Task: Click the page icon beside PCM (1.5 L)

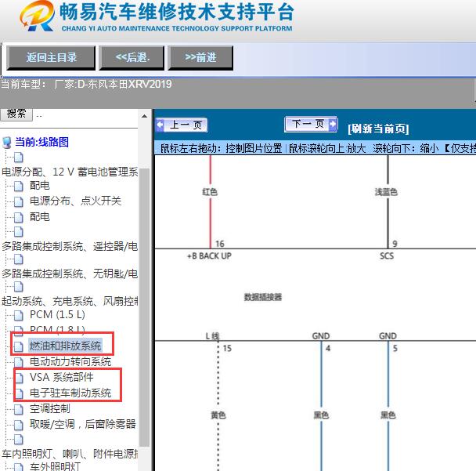Action: tap(19, 315)
